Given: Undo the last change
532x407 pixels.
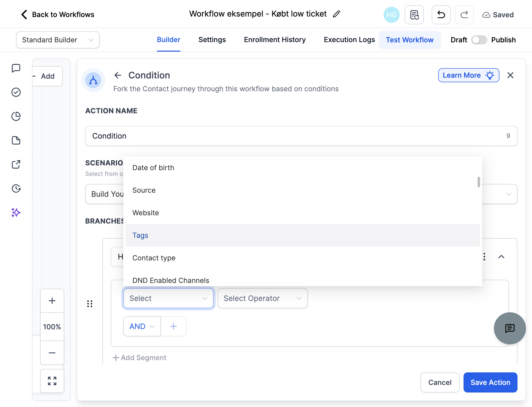Looking at the screenshot, I should [441, 15].
